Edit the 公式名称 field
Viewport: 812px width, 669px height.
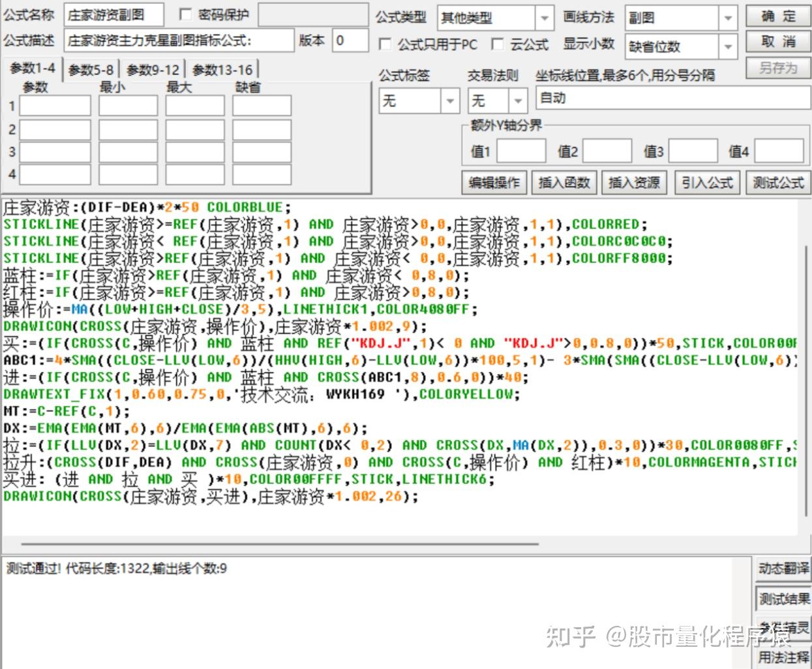(113, 14)
